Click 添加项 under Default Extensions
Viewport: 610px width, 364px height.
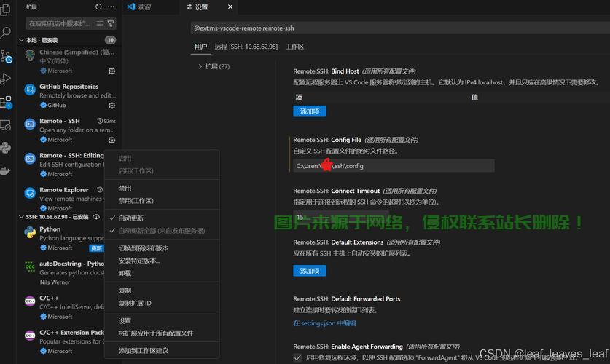pos(310,271)
